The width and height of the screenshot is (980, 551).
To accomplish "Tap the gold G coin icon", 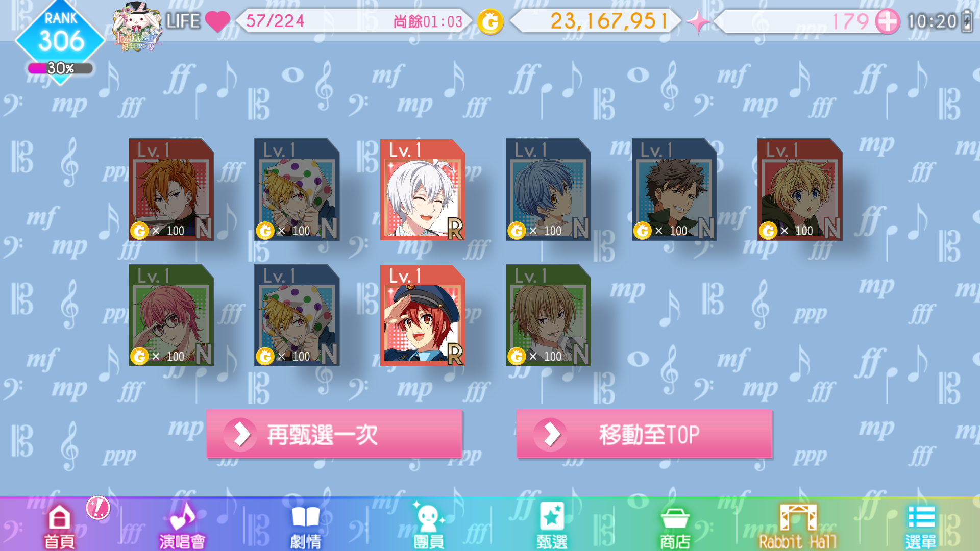I will (x=490, y=21).
